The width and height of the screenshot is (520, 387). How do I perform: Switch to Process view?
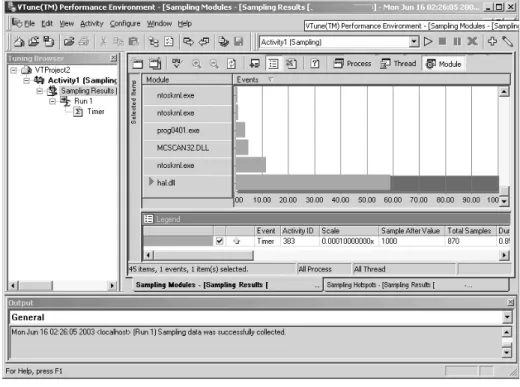(x=352, y=63)
